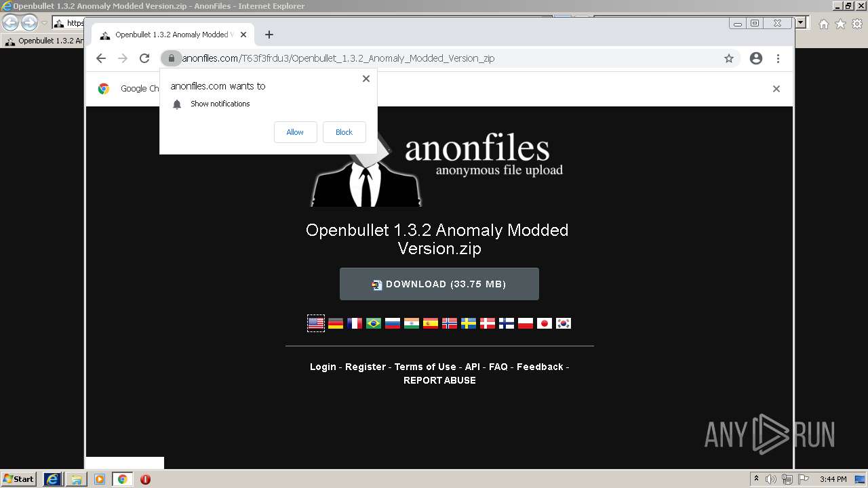Screen dimensions: 868x488
Task: Select the Russian flag language
Action: pos(392,323)
